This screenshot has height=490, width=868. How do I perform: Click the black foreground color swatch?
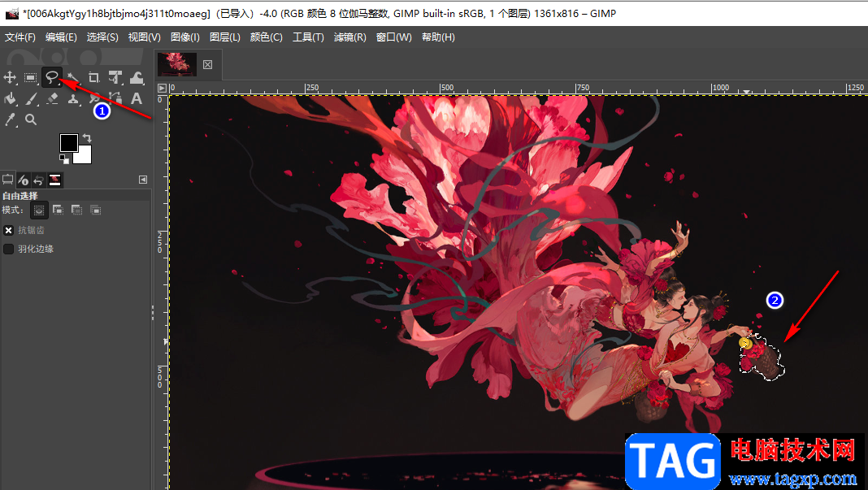tap(67, 142)
